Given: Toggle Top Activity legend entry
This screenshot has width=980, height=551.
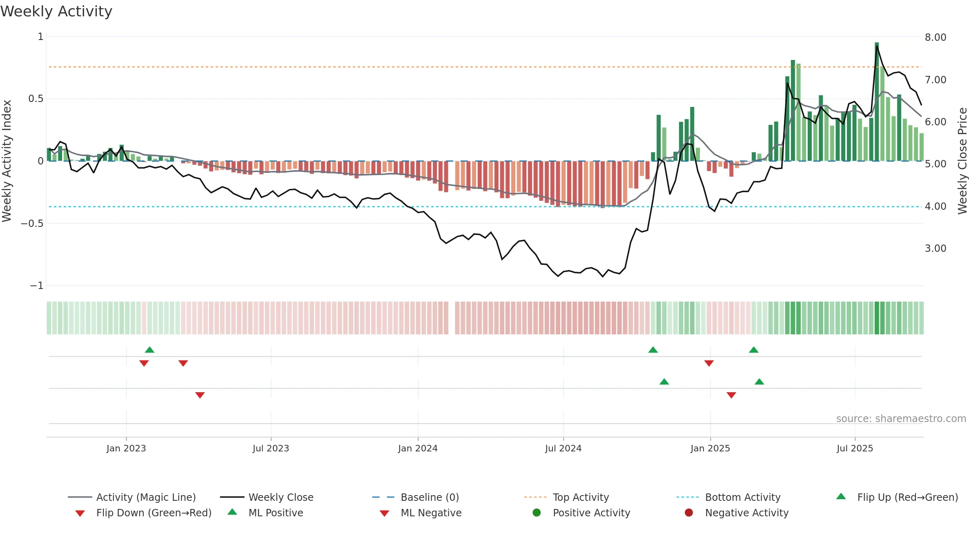Looking at the screenshot, I should 566,497.
